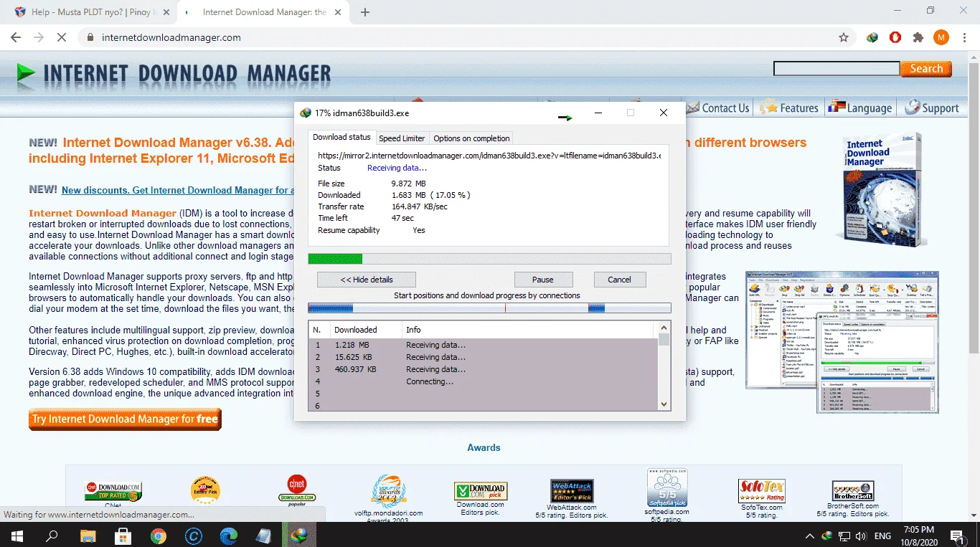Click the CNET Download.com Top Rated award badge
The width and height of the screenshot is (980, 547).
click(x=113, y=491)
